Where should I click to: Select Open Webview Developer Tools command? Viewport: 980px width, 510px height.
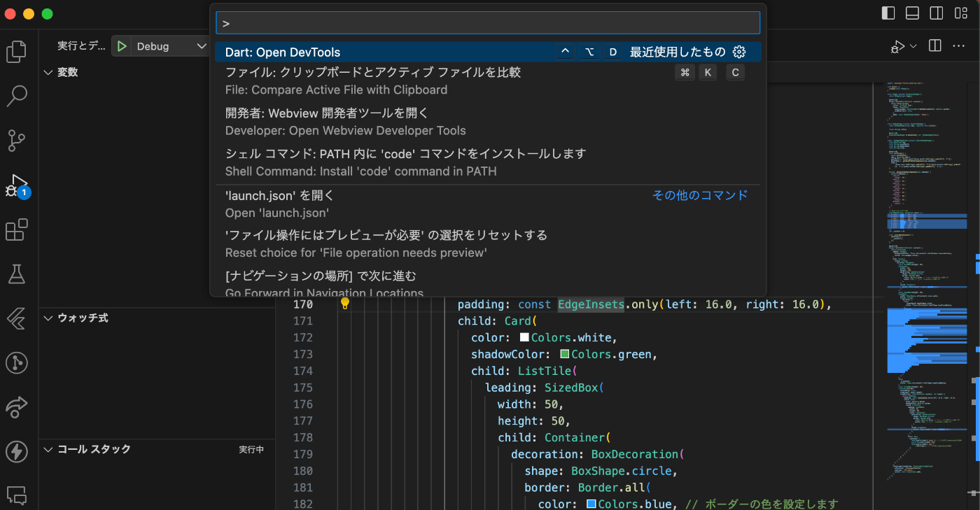coord(488,122)
